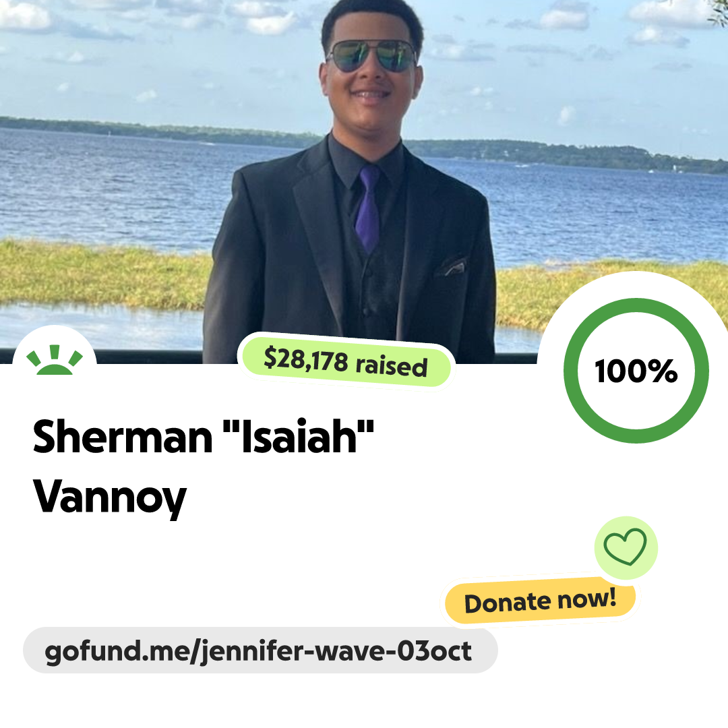Click the 100% progress ring
Screen dimensions: 728x728
pos(636,371)
